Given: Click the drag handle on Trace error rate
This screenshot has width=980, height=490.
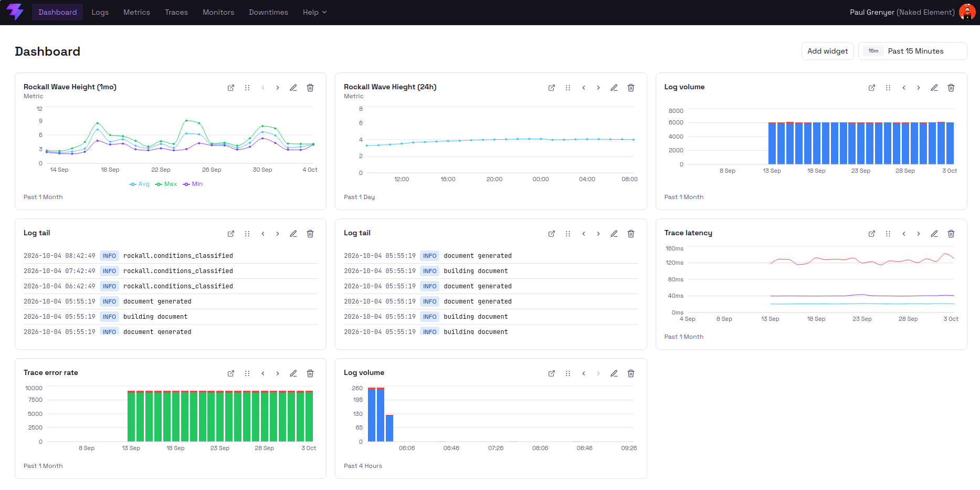Looking at the screenshot, I should coord(247,373).
